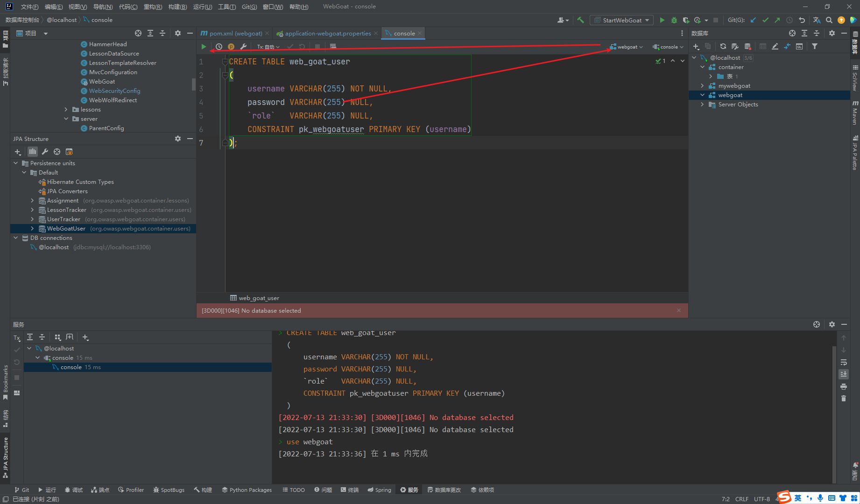Screen dimensions: 860x504
Task: Toggle soft-wrap in the services output
Action: [844, 362]
